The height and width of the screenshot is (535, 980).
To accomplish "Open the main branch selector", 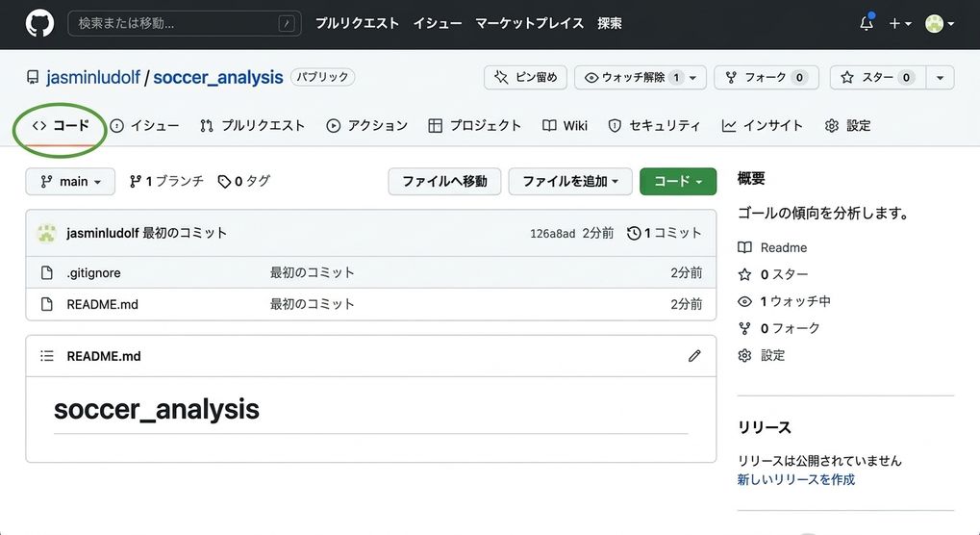I will click(70, 181).
